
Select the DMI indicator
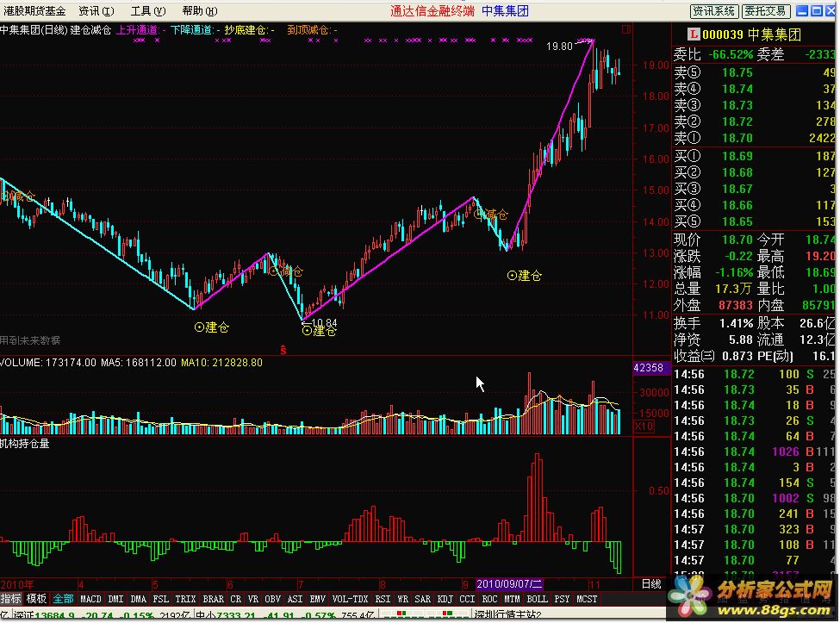click(115, 599)
